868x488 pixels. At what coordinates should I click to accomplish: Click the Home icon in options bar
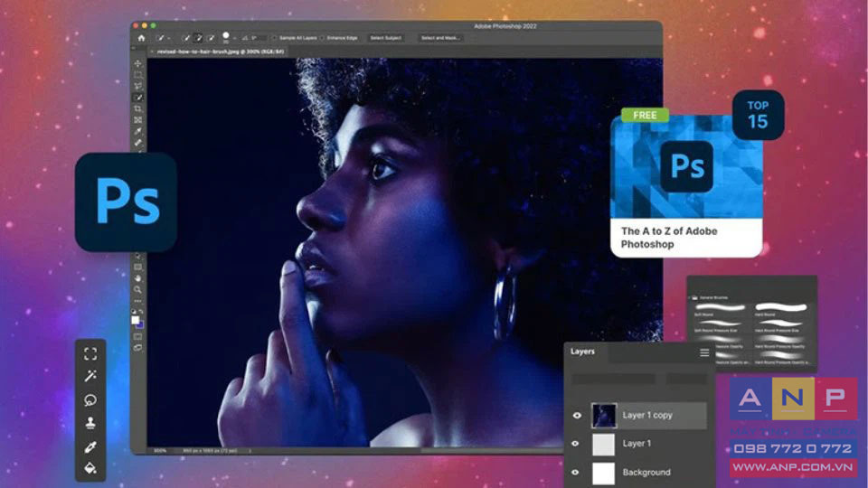tap(141, 38)
